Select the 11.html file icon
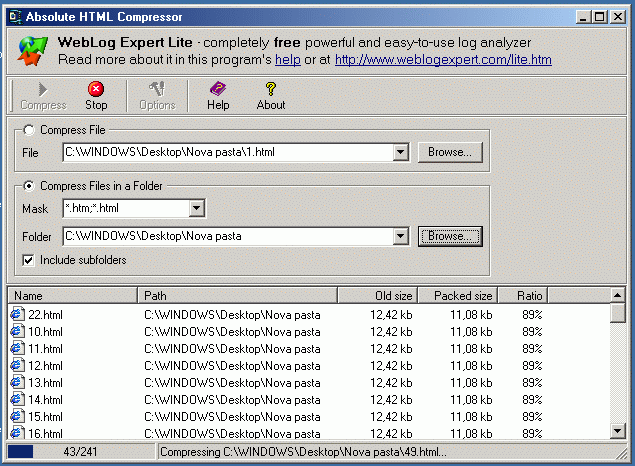The width and height of the screenshot is (635, 466). pos(17,348)
